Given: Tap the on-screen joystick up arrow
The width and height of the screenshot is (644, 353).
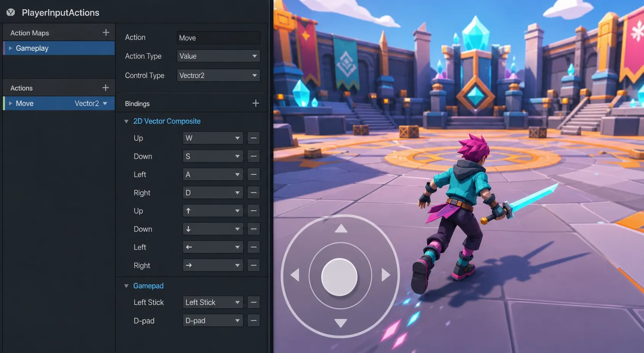Looking at the screenshot, I should tap(341, 228).
